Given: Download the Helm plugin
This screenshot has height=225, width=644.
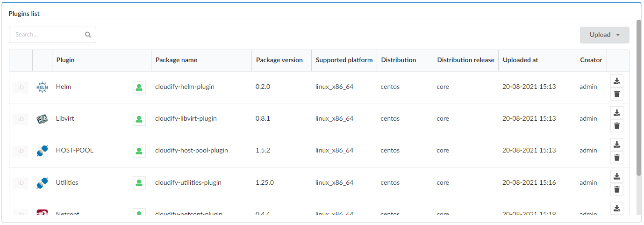Looking at the screenshot, I should [616, 81].
